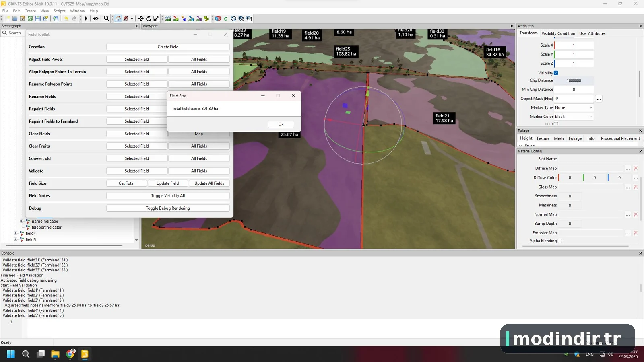Browse for Emissive Map via ellipsis

point(628,233)
